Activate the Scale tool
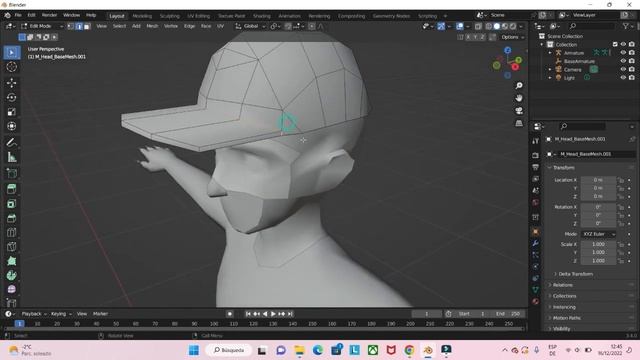The image size is (640, 360). tap(12, 112)
